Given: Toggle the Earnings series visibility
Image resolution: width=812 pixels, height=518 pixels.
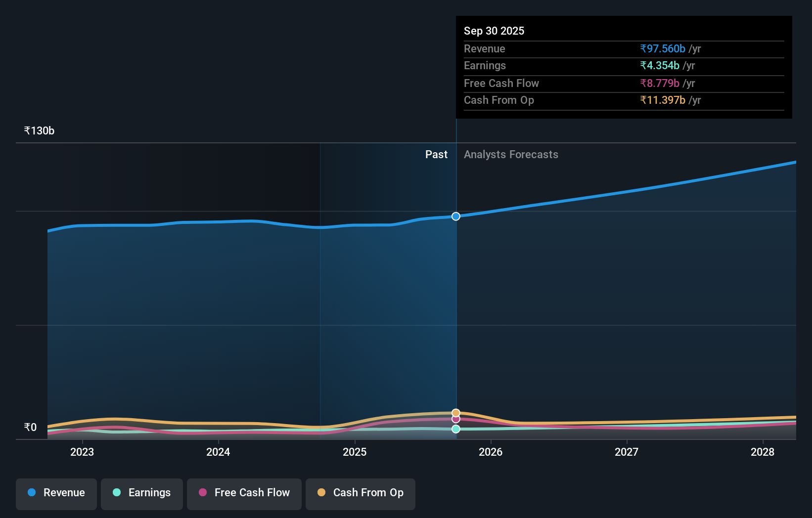Looking at the screenshot, I should pyautogui.click(x=142, y=493).
